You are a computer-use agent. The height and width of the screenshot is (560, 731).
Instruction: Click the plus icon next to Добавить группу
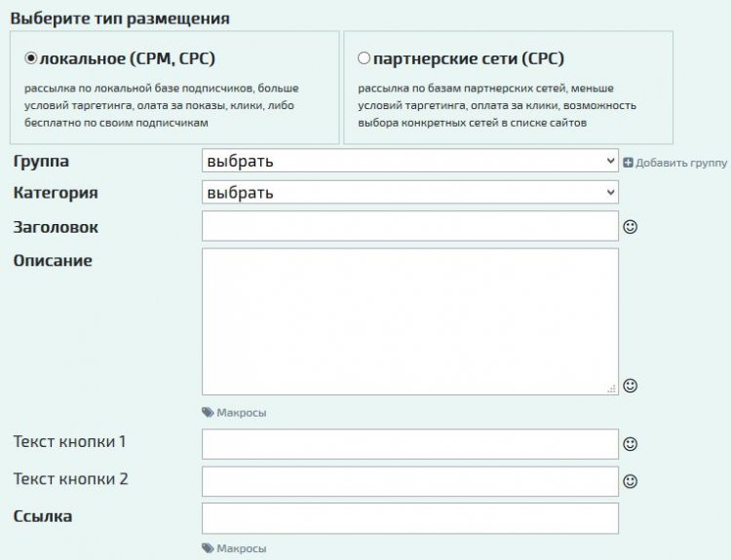(628, 163)
